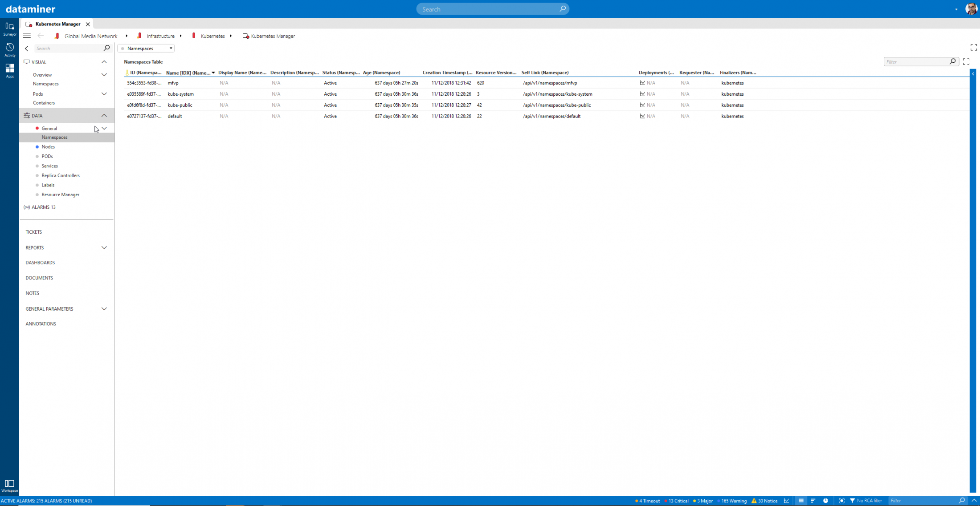Open the DOCUMENTS section
980x506 pixels.
(x=39, y=278)
